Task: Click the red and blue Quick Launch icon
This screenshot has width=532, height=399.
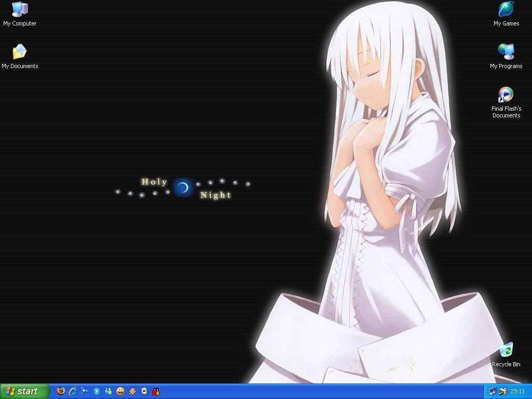Action: pos(156,391)
